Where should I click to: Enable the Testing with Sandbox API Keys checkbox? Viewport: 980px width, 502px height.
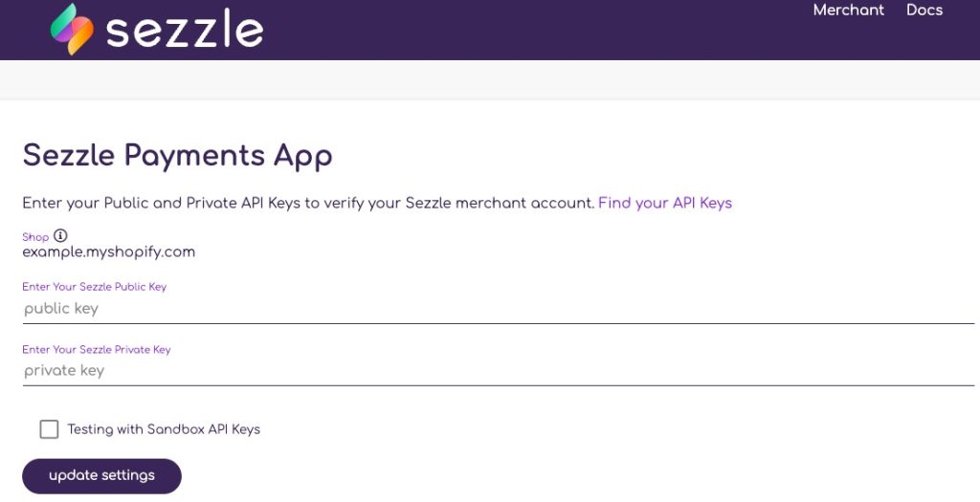click(49, 429)
